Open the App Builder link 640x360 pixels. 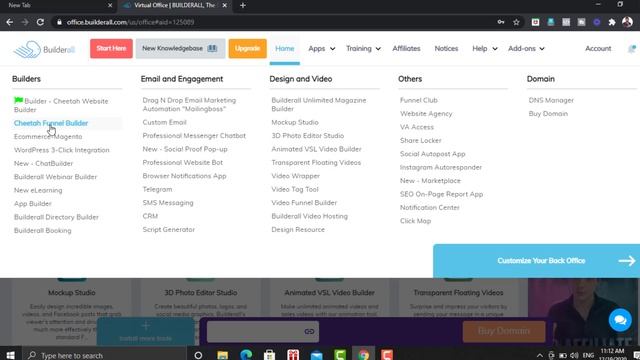(33, 203)
